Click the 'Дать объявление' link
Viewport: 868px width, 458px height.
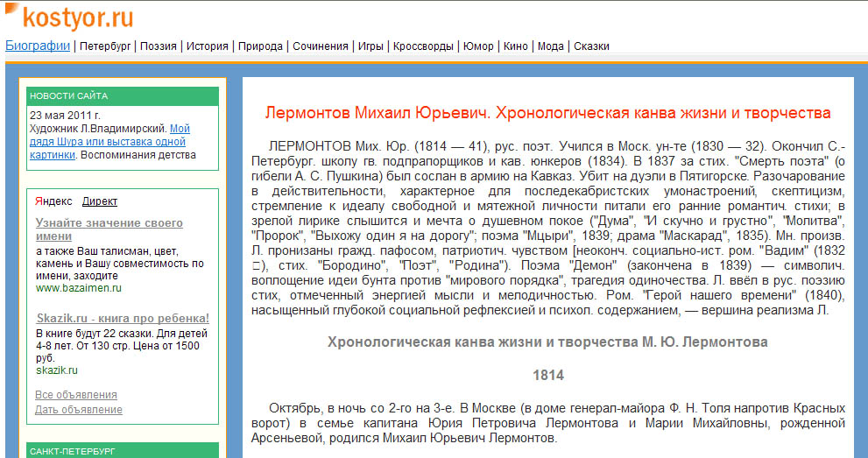click(79, 410)
